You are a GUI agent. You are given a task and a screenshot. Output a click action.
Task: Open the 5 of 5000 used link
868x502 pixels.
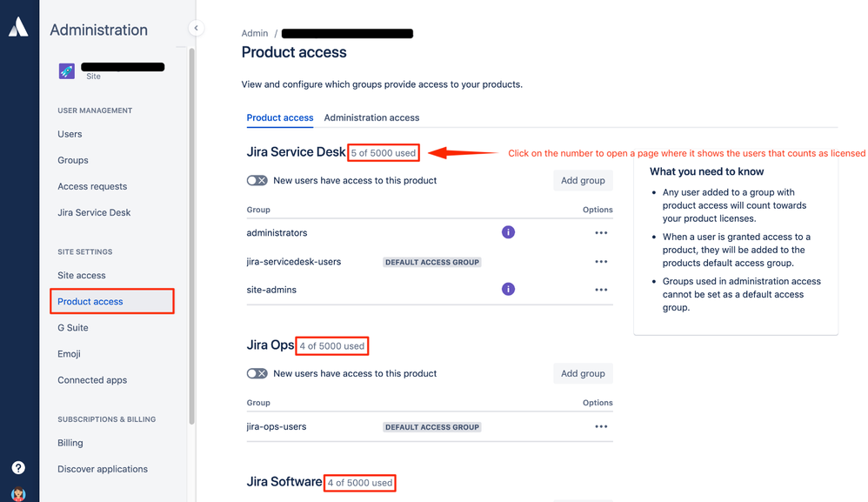tap(383, 152)
